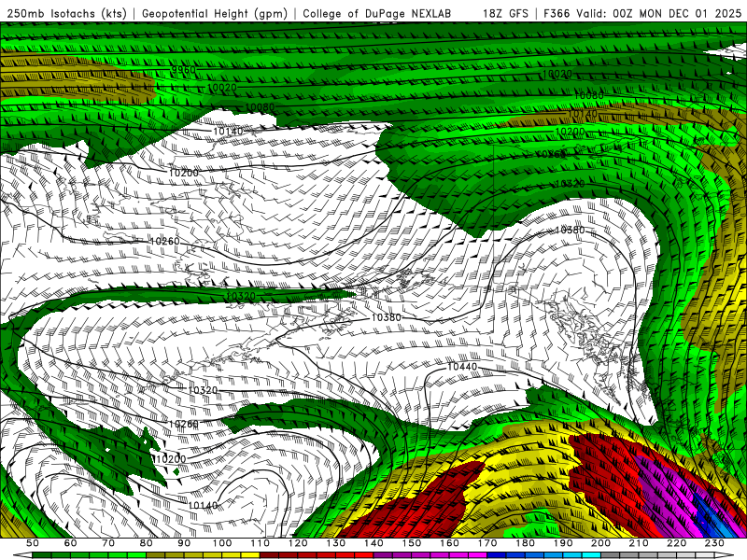Click the 140 value on the color scale
The image size is (747, 560).
click(x=373, y=543)
